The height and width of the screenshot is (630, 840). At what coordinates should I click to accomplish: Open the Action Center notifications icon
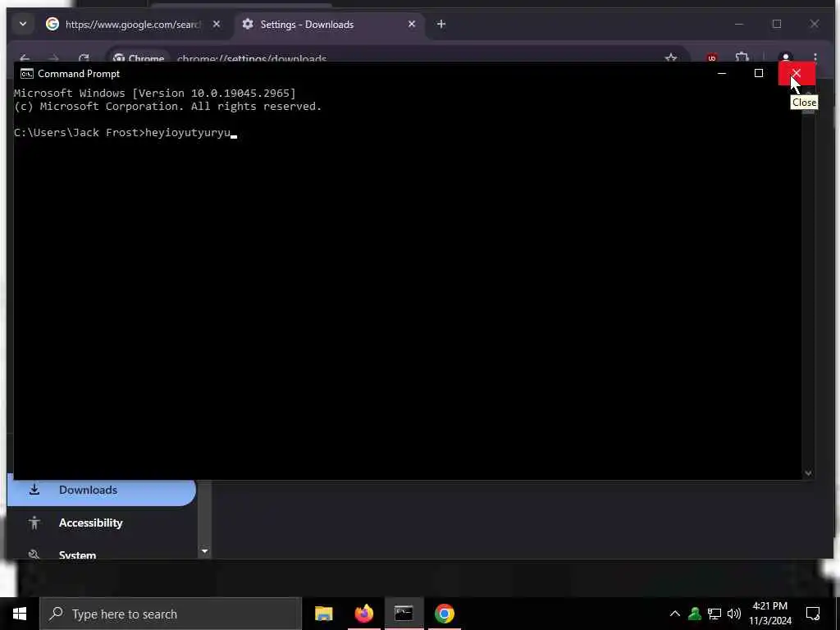pos(813,614)
